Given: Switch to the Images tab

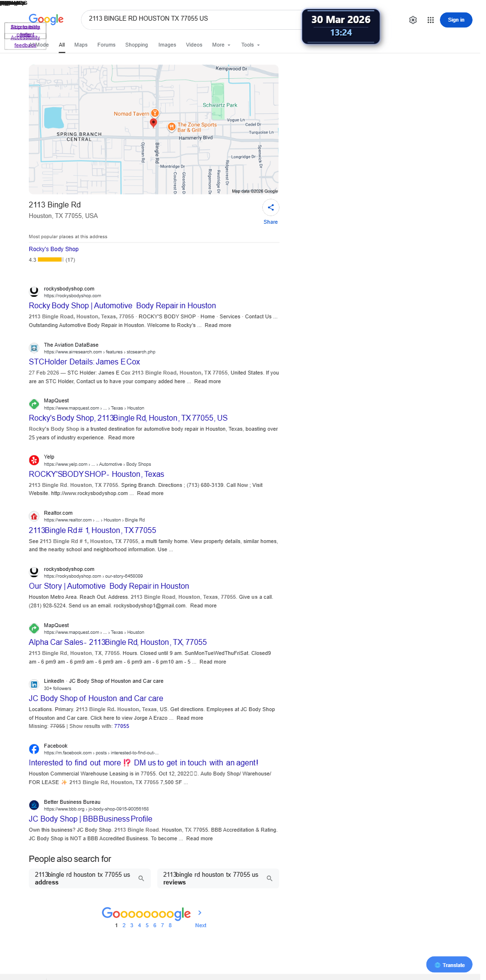Looking at the screenshot, I should 167,45.
